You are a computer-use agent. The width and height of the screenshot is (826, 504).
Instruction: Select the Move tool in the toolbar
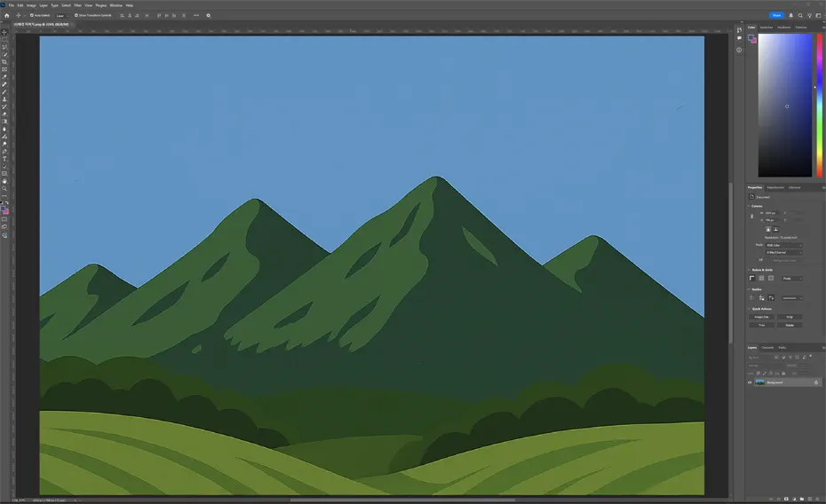pyautogui.click(x=4, y=32)
